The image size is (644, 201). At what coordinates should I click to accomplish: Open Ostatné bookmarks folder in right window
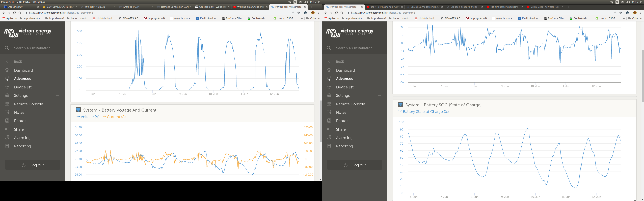[x=635, y=18]
